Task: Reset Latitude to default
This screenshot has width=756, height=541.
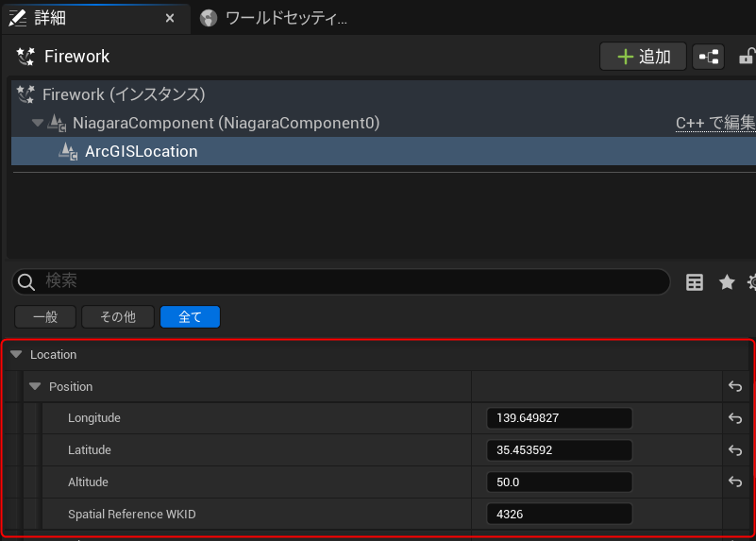Action: tap(735, 449)
